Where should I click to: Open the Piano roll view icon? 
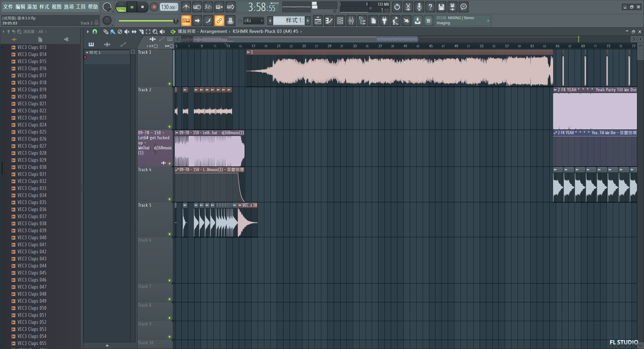click(x=329, y=21)
